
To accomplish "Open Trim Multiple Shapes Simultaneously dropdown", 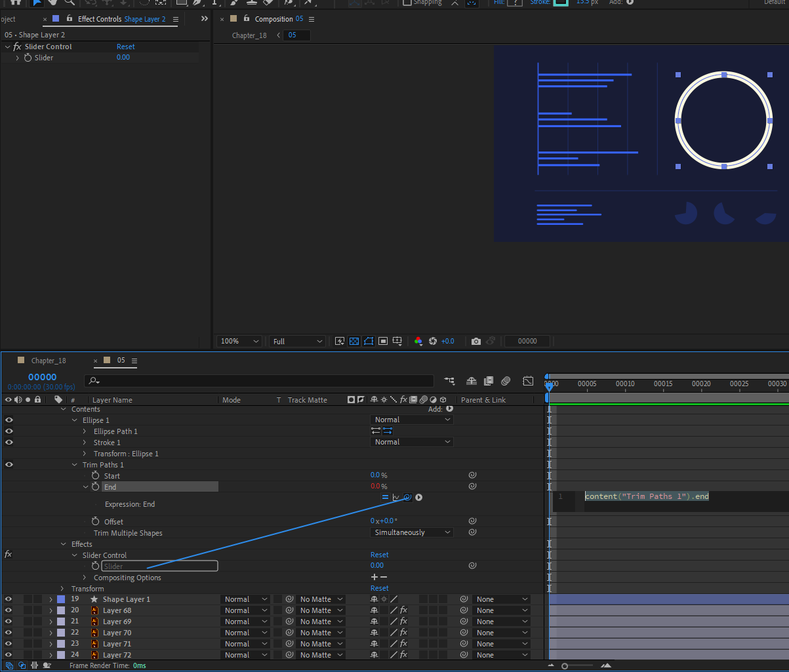I will point(411,532).
